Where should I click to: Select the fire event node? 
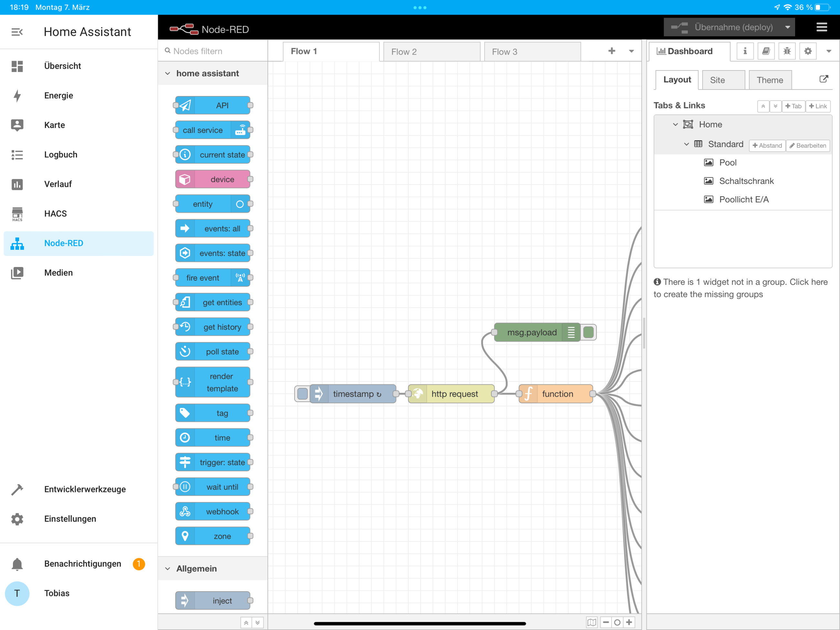pos(213,278)
